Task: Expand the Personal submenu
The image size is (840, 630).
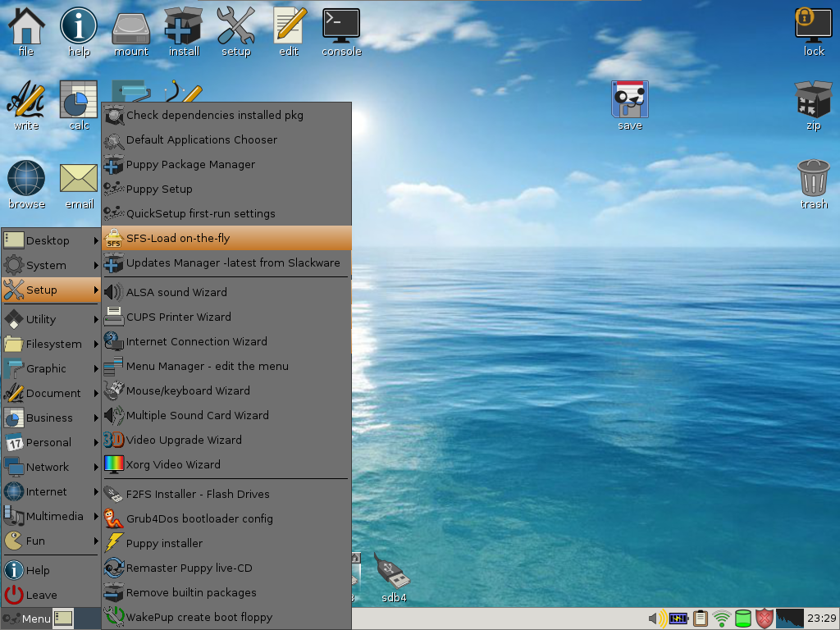Action: point(52,442)
